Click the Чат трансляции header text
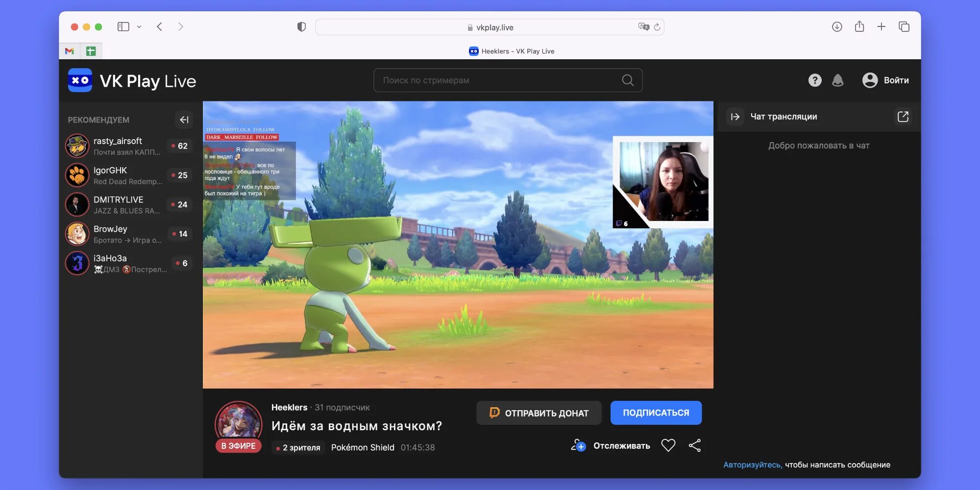This screenshot has width=980, height=490. click(784, 117)
